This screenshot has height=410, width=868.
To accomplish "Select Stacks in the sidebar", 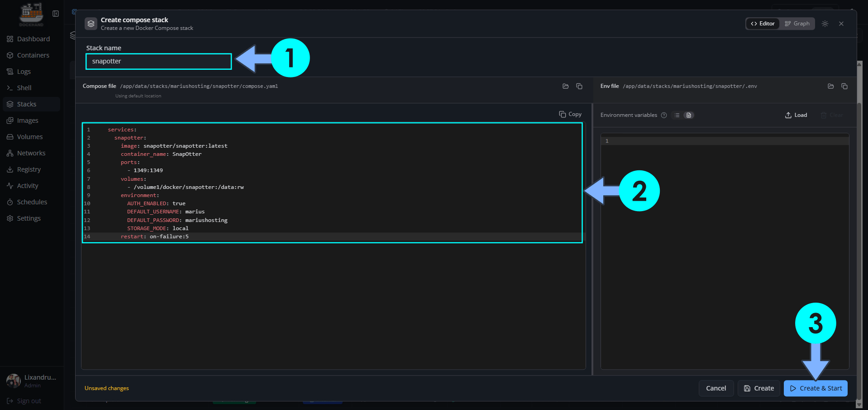I will [31, 104].
